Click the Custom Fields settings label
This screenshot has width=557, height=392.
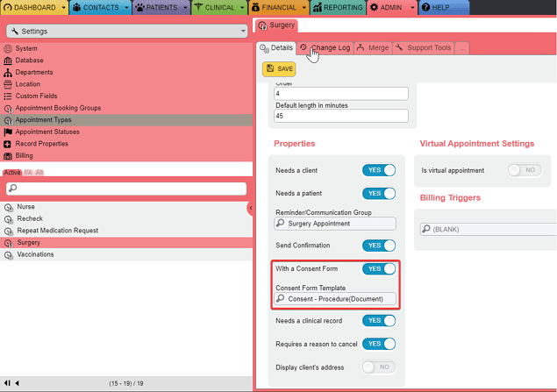click(36, 96)
